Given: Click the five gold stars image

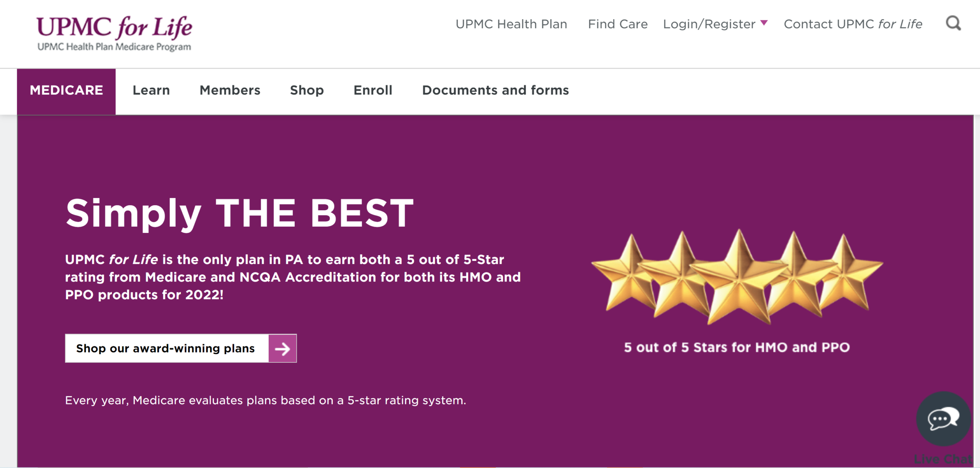Looking at the screenshot, I should coord(737,277).
